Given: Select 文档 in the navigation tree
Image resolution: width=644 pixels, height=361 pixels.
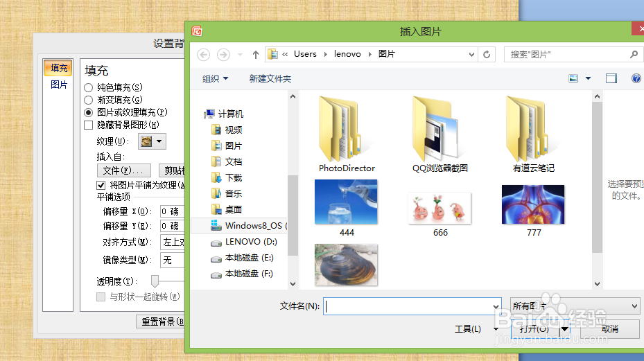Looking at the screenshot, I should click(227, 162).
